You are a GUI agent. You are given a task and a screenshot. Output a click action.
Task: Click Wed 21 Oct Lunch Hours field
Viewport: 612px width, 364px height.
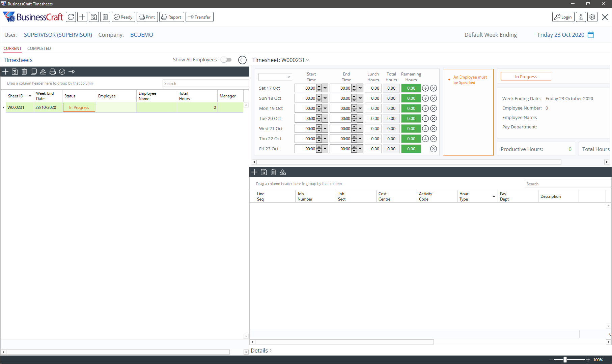[x=373, y=129]
